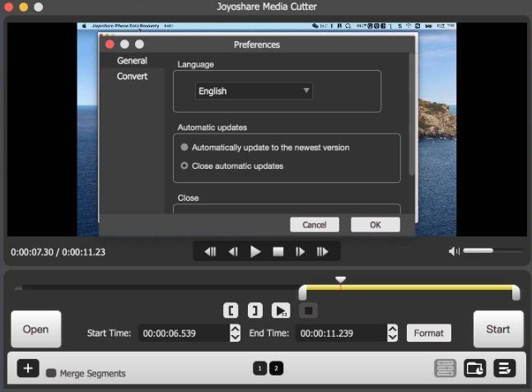The height and width of the screenshot is (392, 532).
Task: Select segment 1
Action: click(260, 368)
